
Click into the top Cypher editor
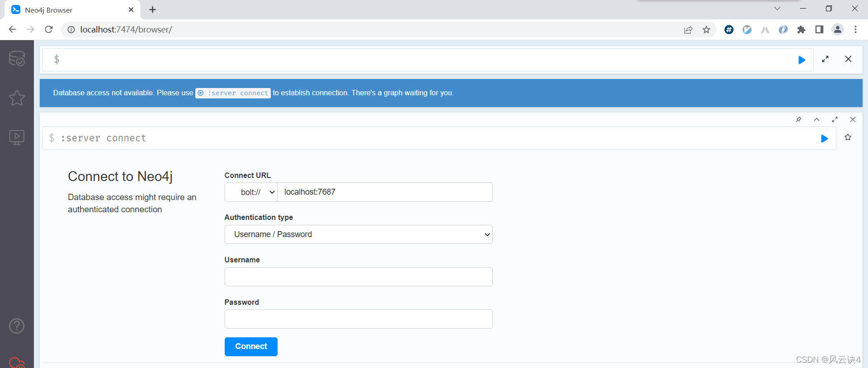[x=427, y=60]
